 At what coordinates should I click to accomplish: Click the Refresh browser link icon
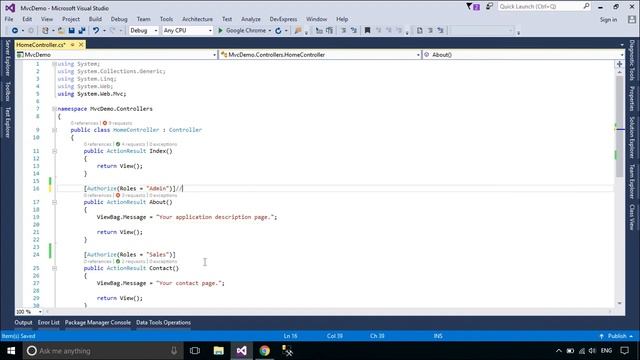pyautogui.click(x=278, y=31)
